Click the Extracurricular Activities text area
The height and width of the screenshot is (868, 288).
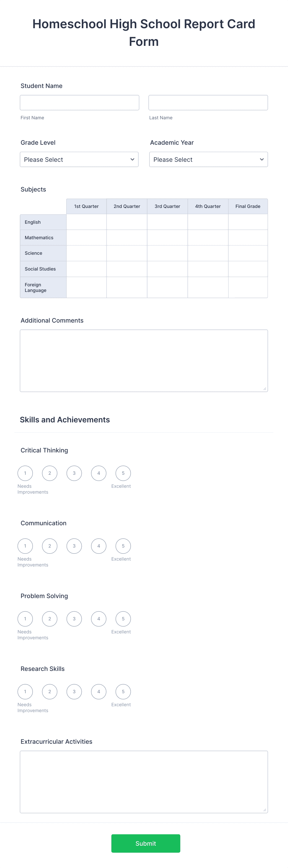144,781
